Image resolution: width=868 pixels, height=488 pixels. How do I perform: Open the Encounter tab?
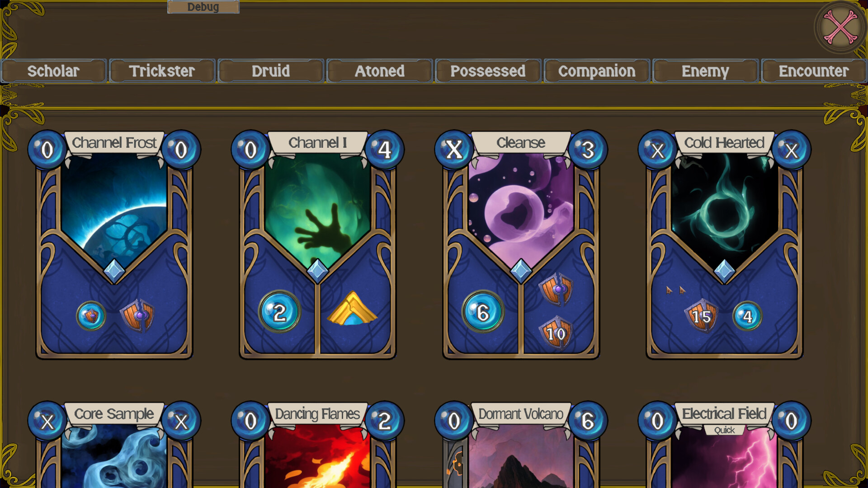coord(814,71)
